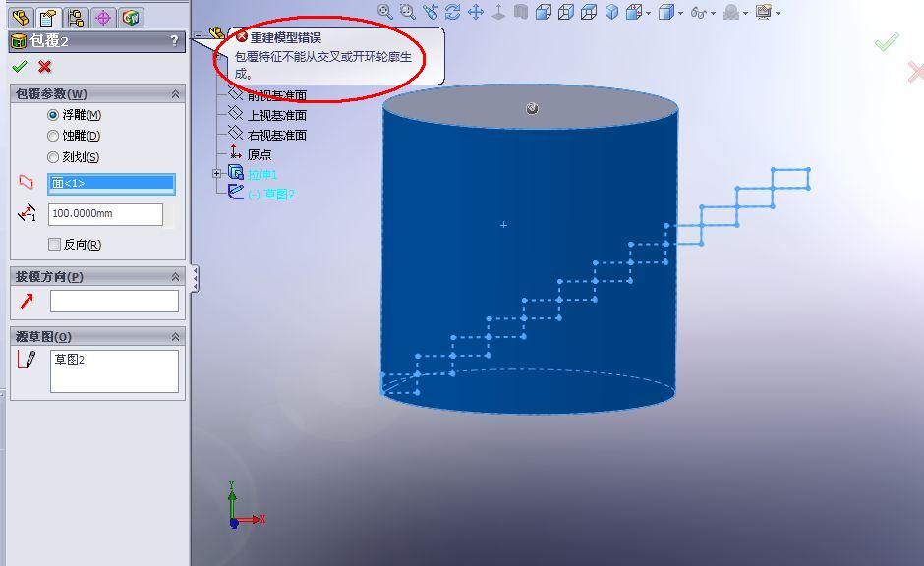The height and width of the screenshot is (566, 924).
Task: Switch to FeatureManager design tree tab
Action: pyautogui.click(x=22, y=17)
